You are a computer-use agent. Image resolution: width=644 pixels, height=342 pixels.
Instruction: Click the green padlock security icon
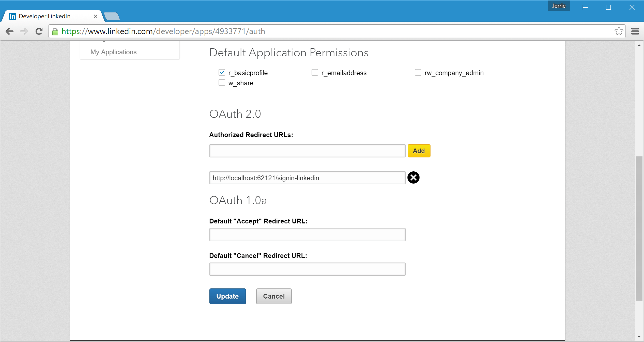[55, 31]
